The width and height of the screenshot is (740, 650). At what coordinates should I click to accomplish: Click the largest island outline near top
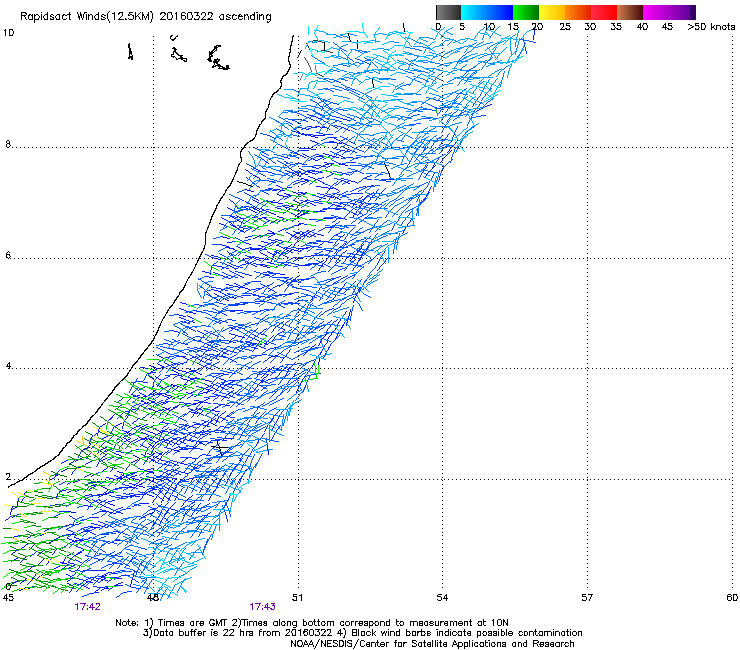point(218,58)
